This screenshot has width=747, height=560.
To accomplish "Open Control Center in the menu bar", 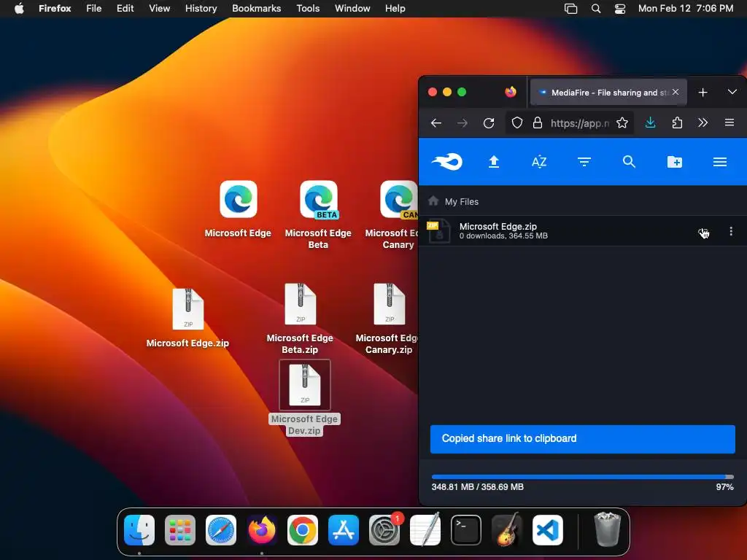I will click(620, 8).
